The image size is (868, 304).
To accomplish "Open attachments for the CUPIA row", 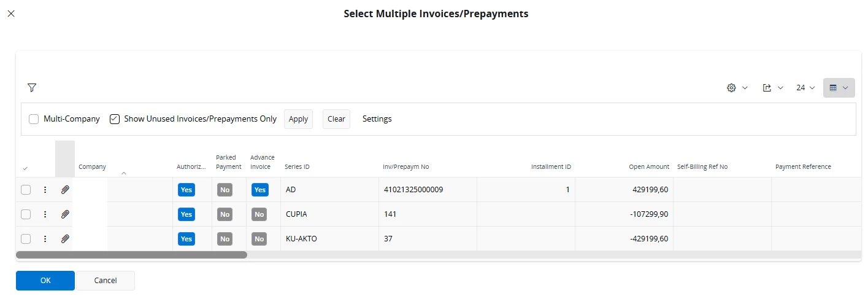I will click(x=65, y=214).
